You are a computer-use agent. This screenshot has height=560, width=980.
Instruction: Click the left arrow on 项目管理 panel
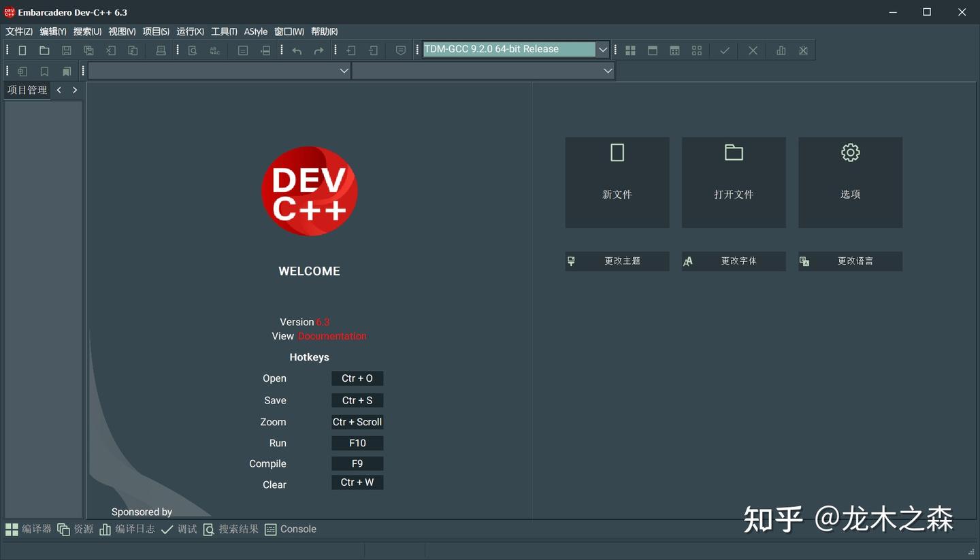coord(59,89)
